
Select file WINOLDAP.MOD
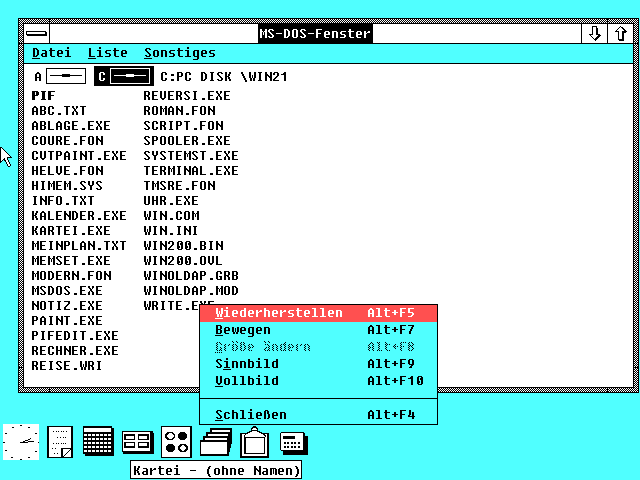click(191, 291)
